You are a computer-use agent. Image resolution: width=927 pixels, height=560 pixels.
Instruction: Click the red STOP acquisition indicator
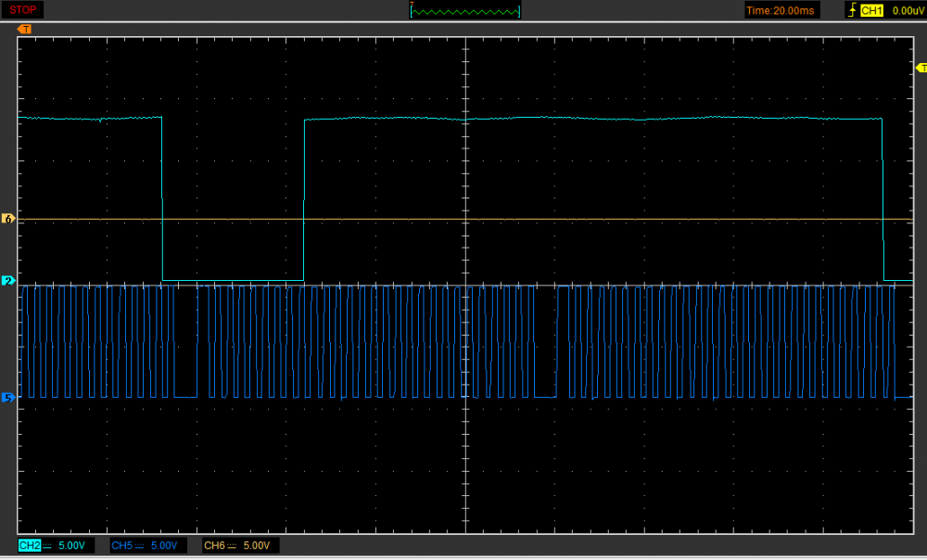[x=23, y=10]
